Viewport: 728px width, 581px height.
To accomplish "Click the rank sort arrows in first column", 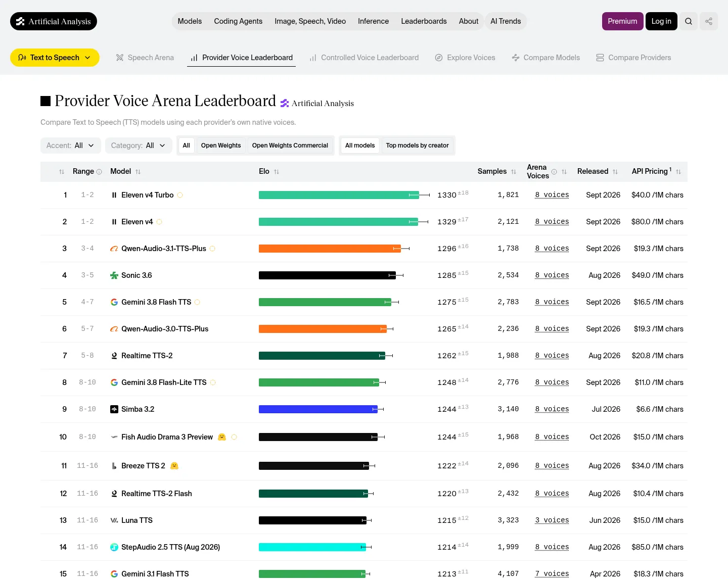I will pos(62,172).
